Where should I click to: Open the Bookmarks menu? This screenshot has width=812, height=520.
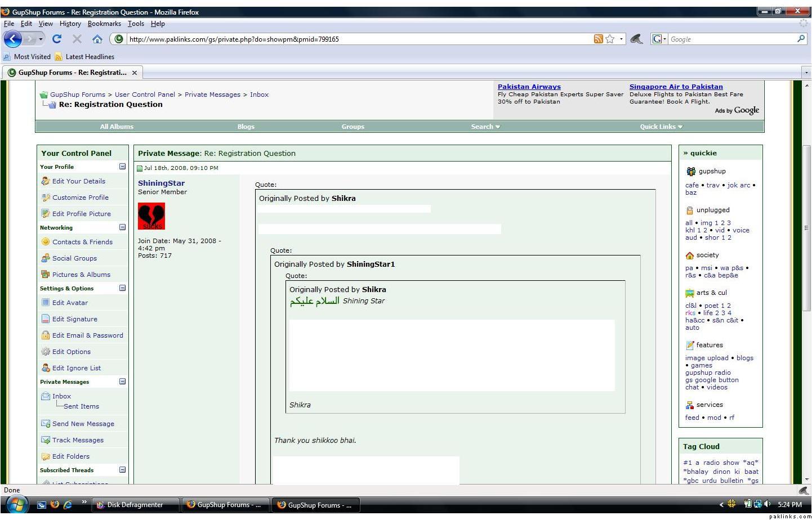[x=104, y=24]
